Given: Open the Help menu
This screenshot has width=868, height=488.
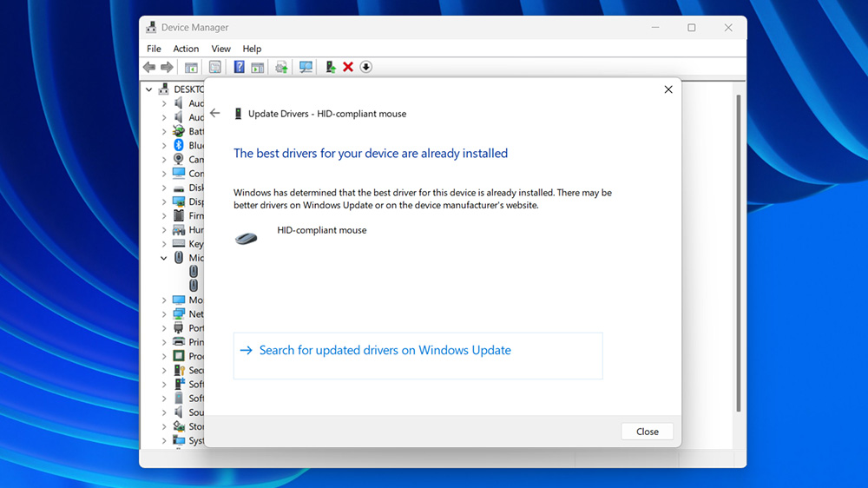Looking at the screenshot, I should [252, 49].
